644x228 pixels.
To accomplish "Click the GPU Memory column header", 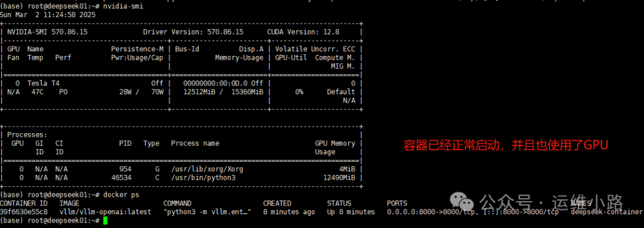I will point(335,143).
